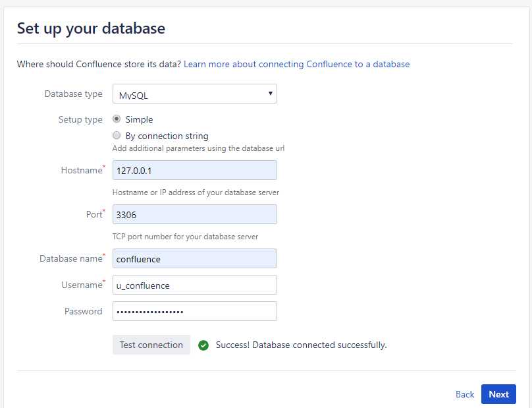Click the Database type label

pos(73,94)
